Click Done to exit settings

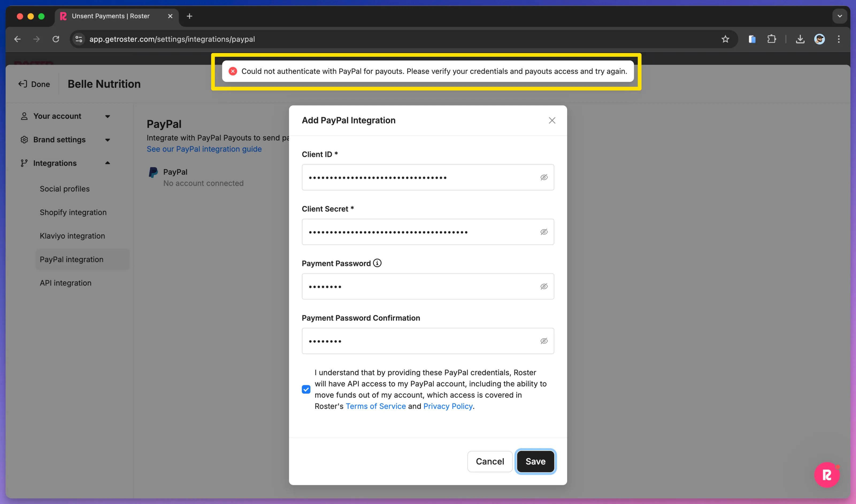click(34, 84)
